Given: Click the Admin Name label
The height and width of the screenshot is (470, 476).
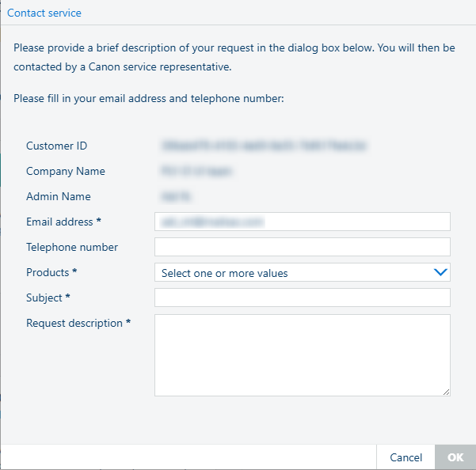Looking at the screenshot, I should (59, 196).
